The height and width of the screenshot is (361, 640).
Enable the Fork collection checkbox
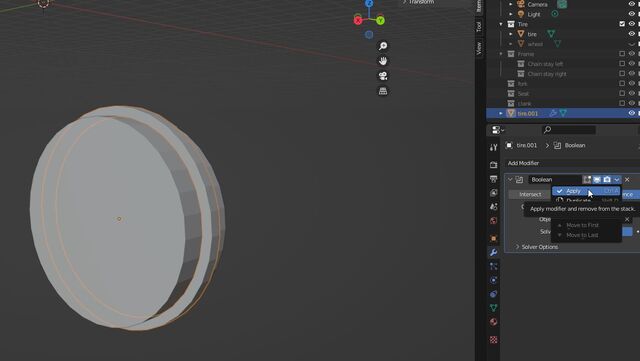pyautogui.click(x=622, y=83)
